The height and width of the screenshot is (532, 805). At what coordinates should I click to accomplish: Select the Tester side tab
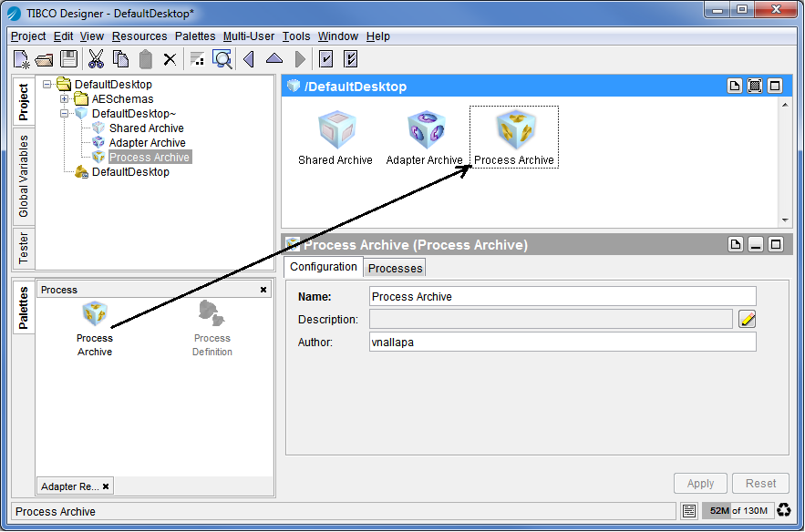pos(24,248)
